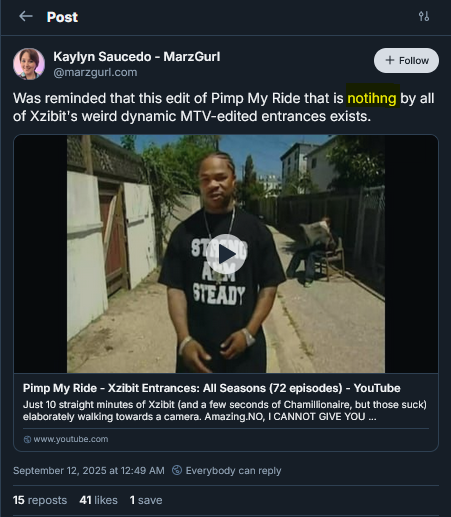
Task: Click the globe icon beside www.youtube.com
Action: (27, 439)
